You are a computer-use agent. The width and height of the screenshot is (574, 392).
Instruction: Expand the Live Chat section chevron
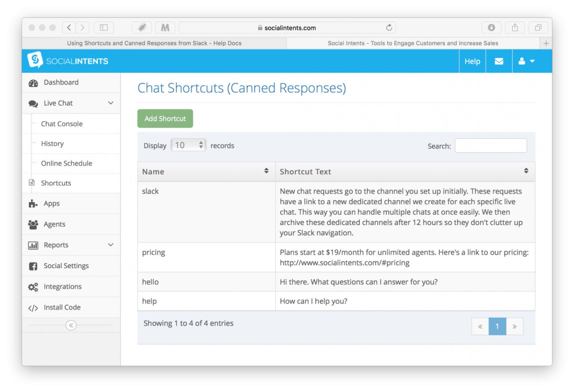click(111, 103)
